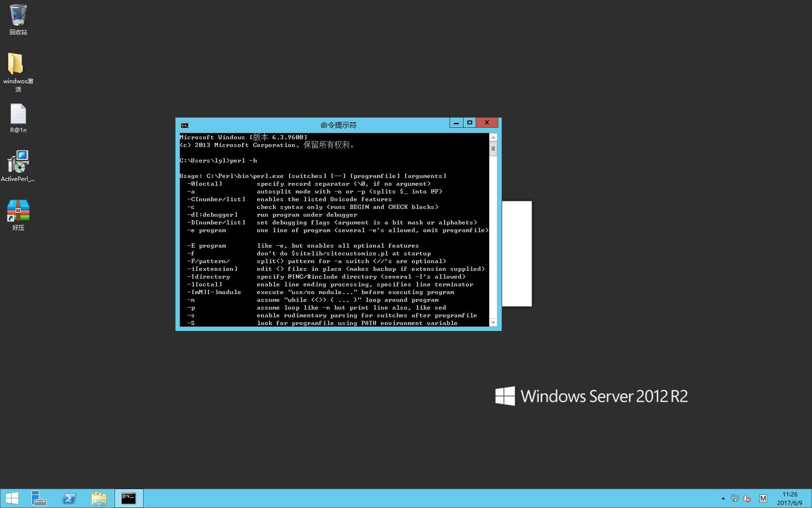
Task: Select the windwos激活 folder icon
Action: [18, 72]
